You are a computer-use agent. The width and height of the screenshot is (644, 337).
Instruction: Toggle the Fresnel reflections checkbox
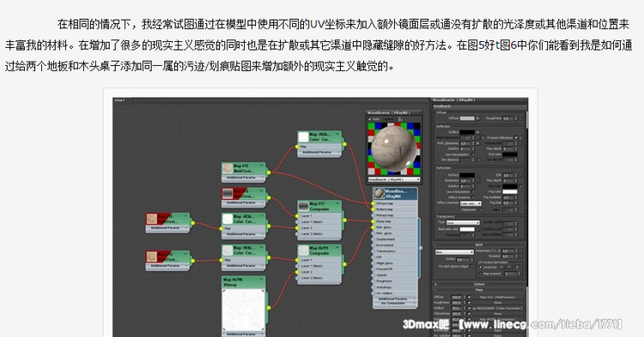(x=516, y=138)
